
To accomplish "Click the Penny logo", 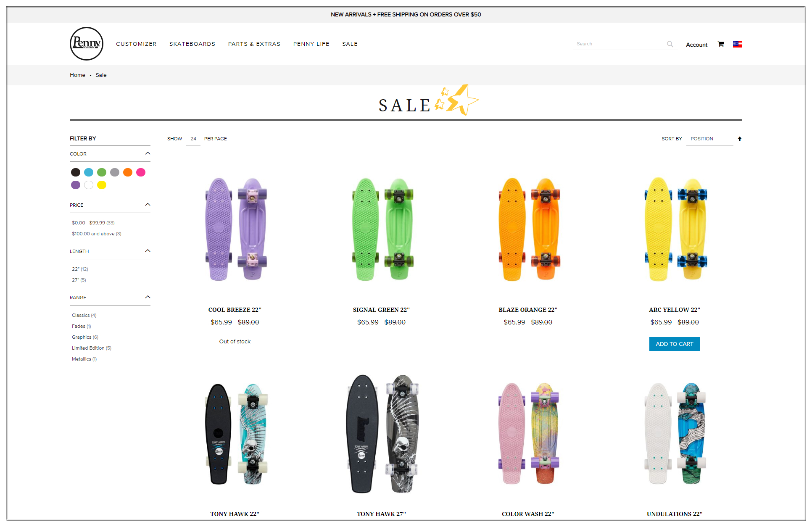I will pyautogui.click(x=86, y=44).
